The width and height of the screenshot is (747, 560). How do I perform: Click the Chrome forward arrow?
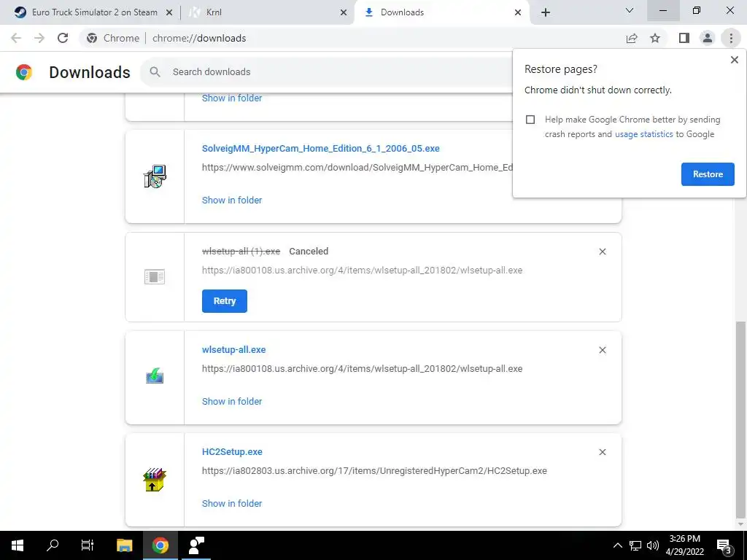click(39, 38)
